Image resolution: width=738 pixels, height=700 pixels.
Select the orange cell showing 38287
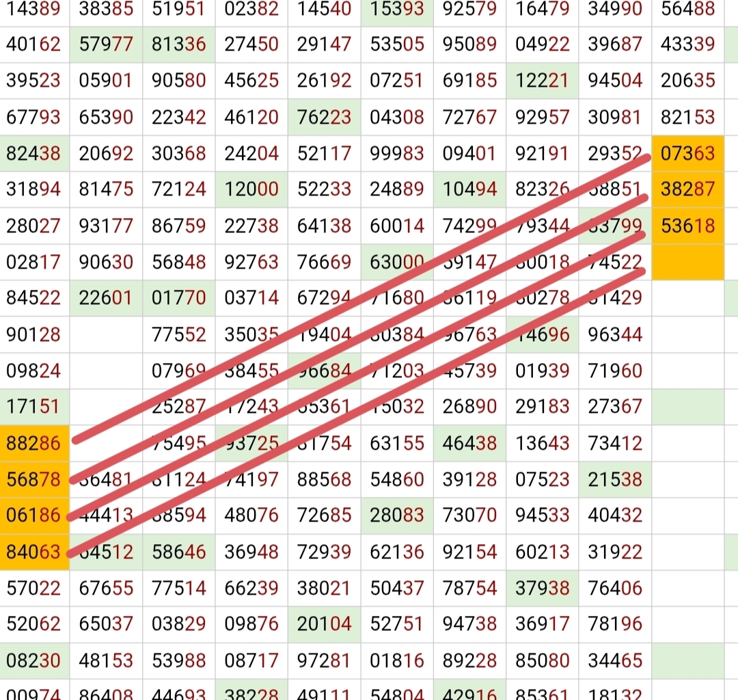pos(687,189)
